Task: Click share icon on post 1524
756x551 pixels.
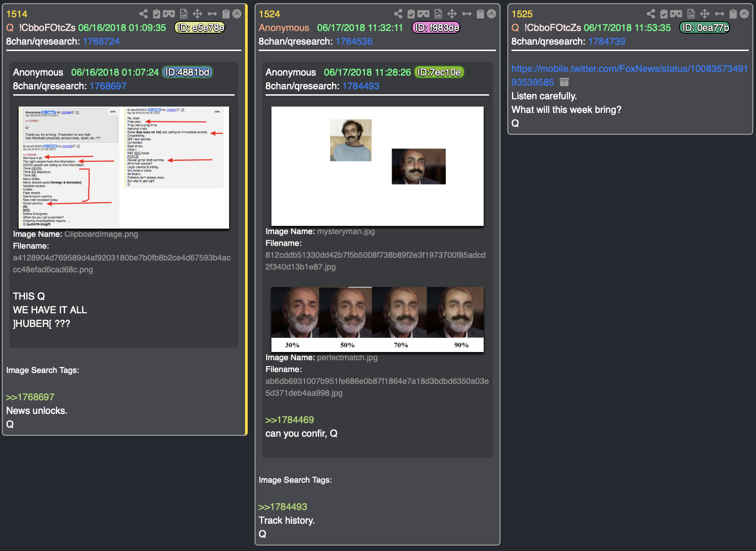Action: point(398,14)
